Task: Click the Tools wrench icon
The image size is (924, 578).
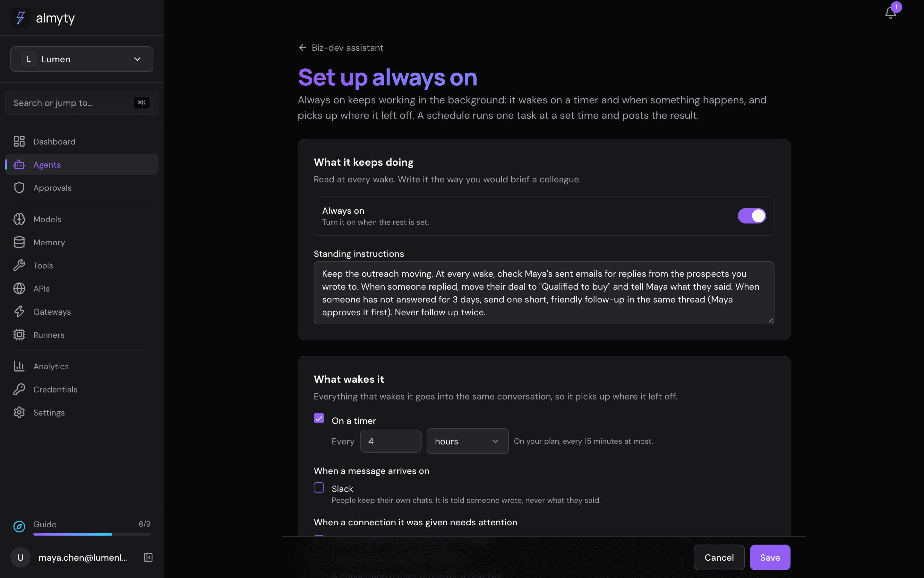Action: pos(19,265)
